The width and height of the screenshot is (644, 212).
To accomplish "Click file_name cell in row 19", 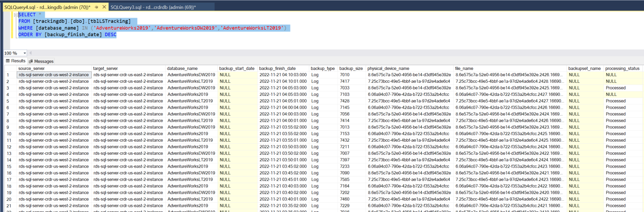I will click(x=510, y=193).
